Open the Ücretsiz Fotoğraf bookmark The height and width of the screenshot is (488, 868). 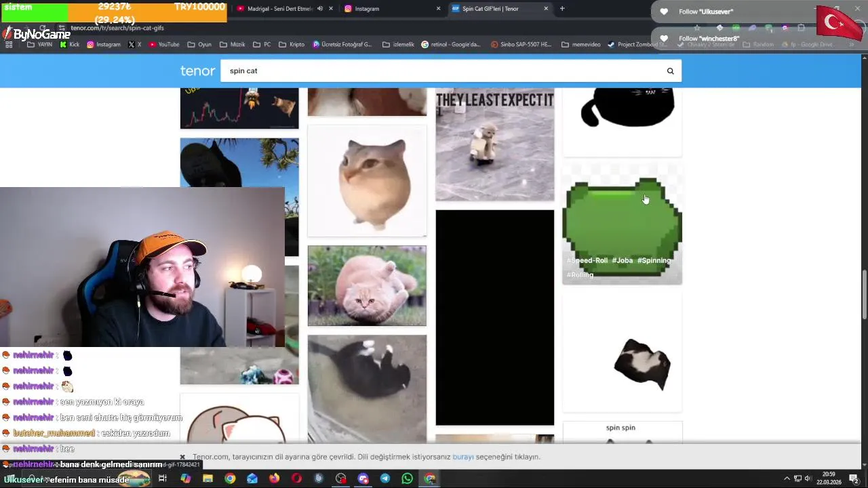point(342,45)
